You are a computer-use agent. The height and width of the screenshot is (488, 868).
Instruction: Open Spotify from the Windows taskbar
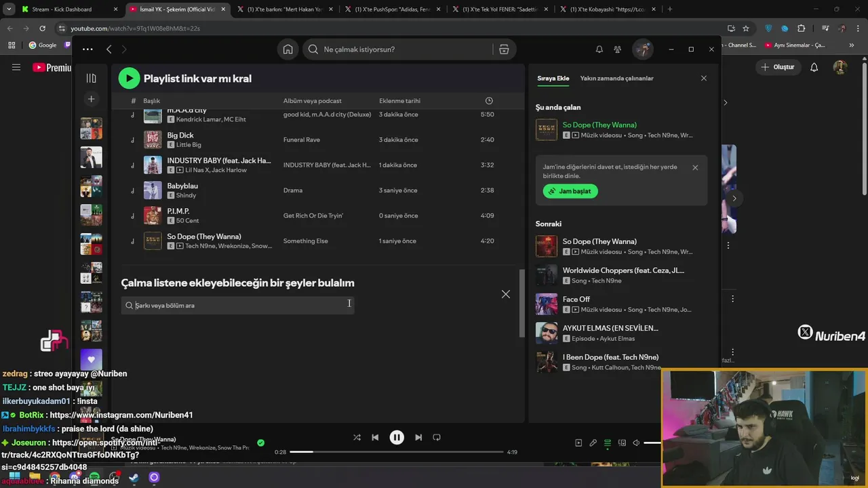[x=94, y=478]
